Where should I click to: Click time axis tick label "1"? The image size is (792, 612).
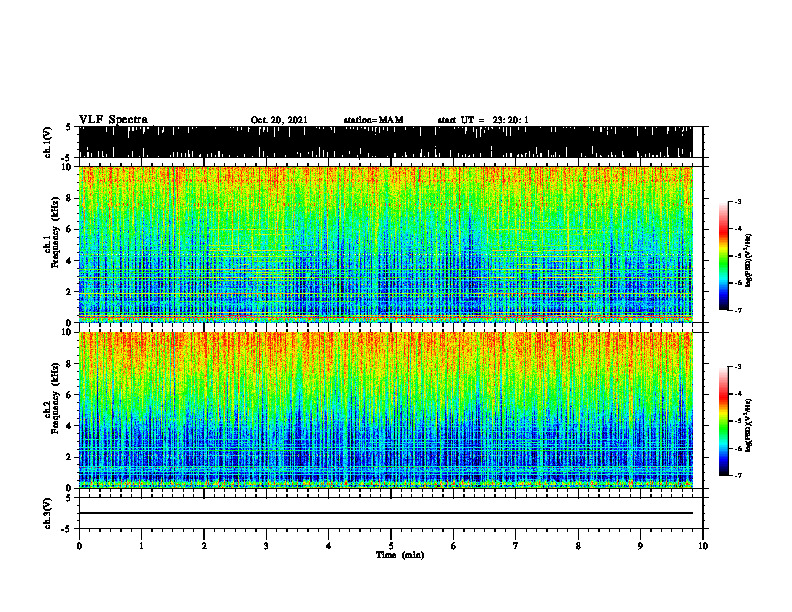[x=141, y=546]
